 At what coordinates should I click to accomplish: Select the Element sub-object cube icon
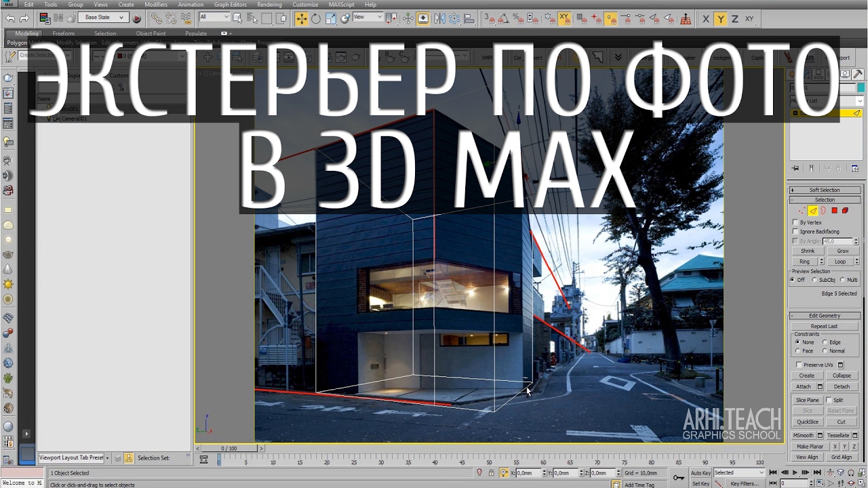pyautogui.click(x=845, y=211)
